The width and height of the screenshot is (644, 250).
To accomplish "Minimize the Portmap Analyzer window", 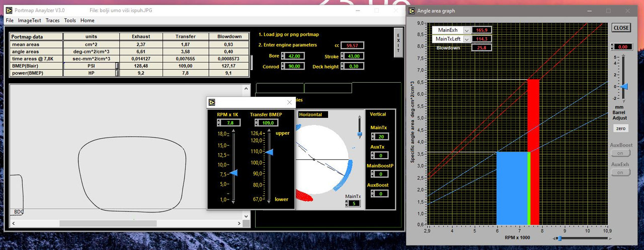I will tap(357, 10).
